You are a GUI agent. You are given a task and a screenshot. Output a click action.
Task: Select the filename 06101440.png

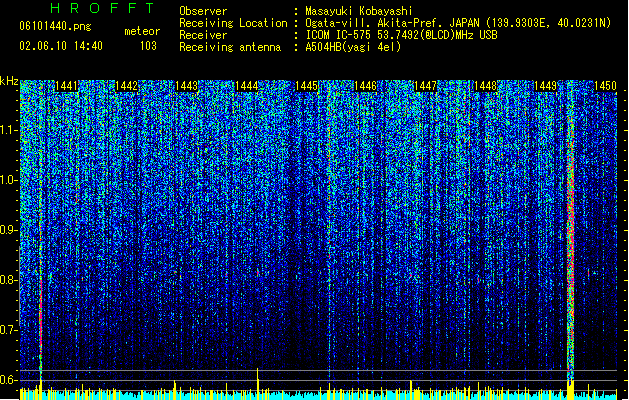tap(55, 26)
